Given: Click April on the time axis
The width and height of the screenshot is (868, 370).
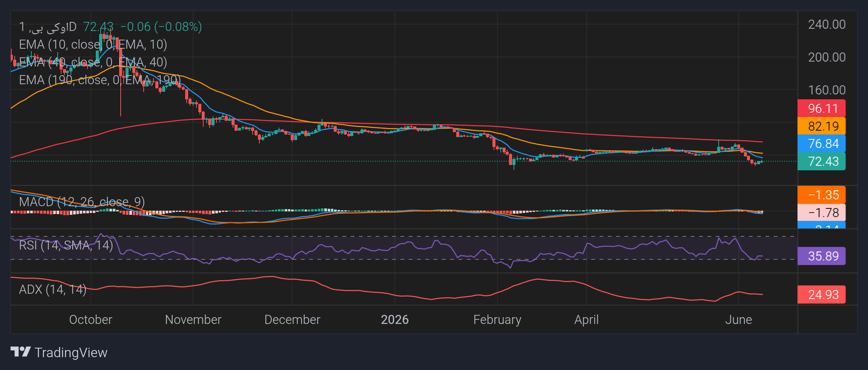Looking at the screenshot, I should [x=586, y=320].
